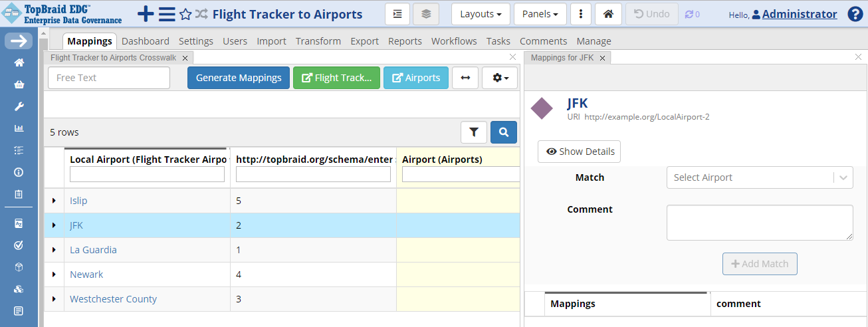
Task: Open the home icon in the sidebar
Action: tap(19, 62)
